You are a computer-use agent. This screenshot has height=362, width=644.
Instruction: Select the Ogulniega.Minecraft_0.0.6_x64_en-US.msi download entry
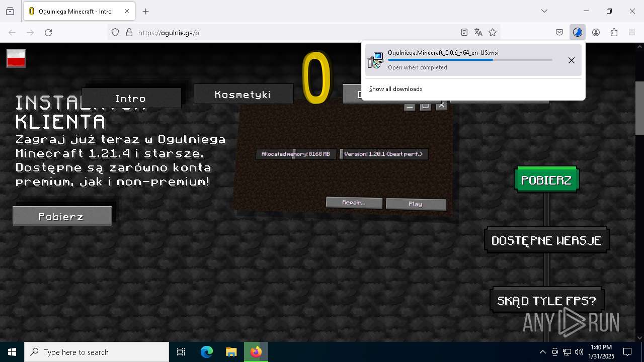473,60
